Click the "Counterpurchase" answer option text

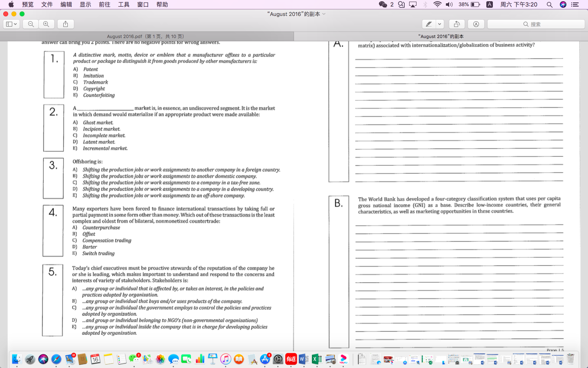[101, 228]
